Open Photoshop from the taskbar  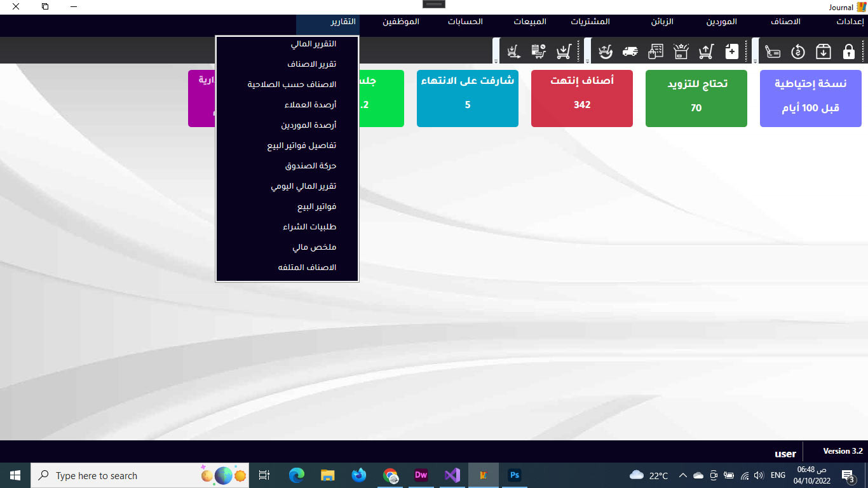click(515, 475)
